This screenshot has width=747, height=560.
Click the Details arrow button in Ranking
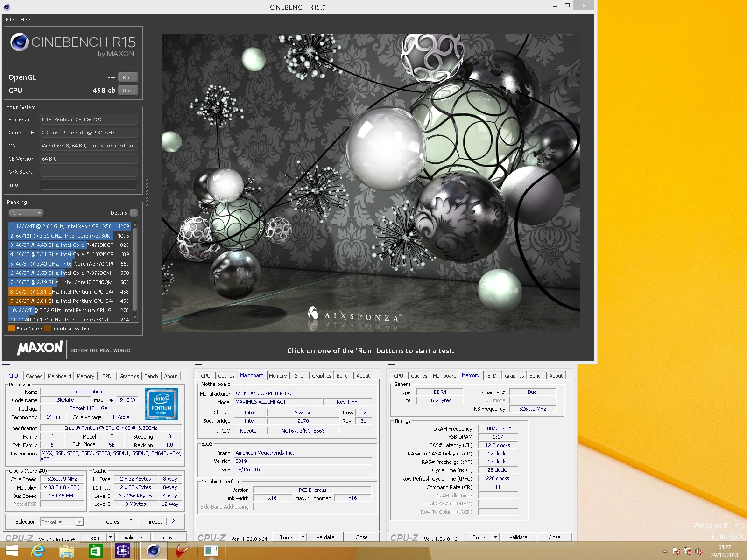pos(134,213)
